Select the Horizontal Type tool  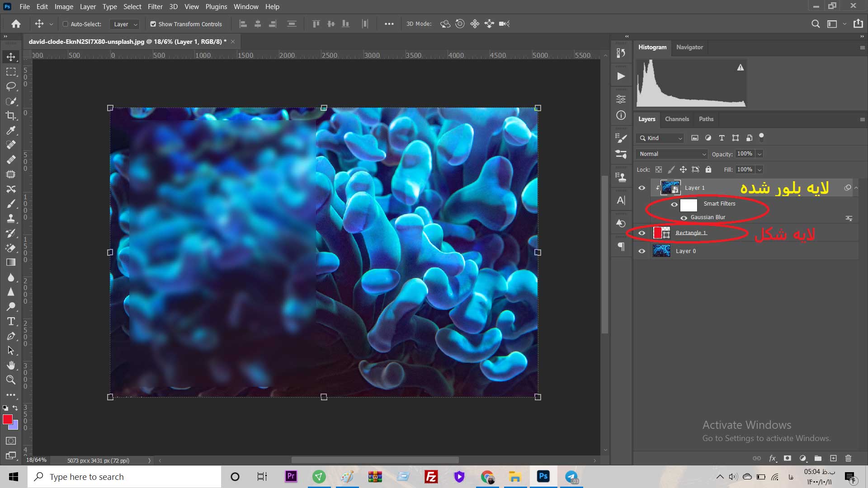point(11,321)
